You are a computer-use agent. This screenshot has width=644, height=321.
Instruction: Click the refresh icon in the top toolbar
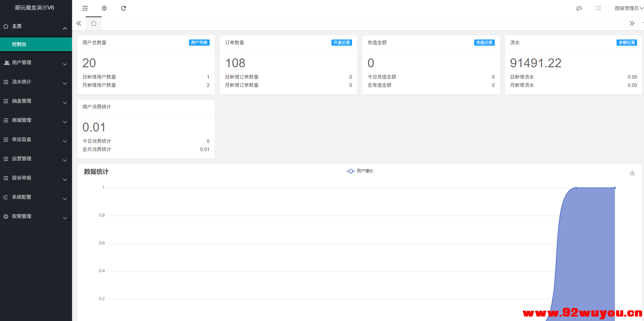124,8
